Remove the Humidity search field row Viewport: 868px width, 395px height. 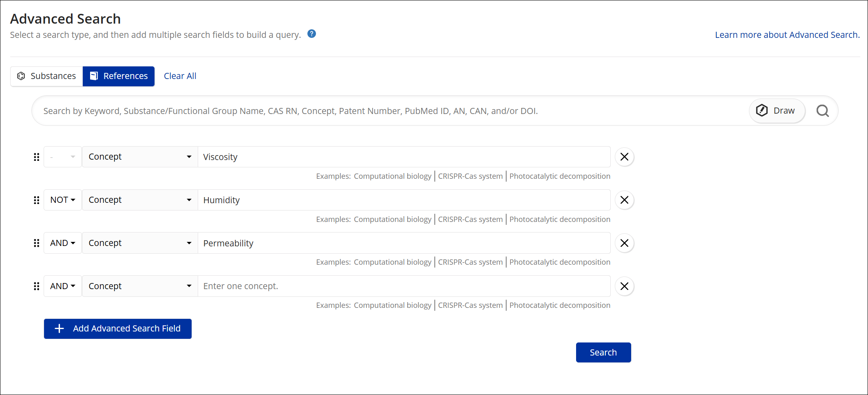[624, 200]
